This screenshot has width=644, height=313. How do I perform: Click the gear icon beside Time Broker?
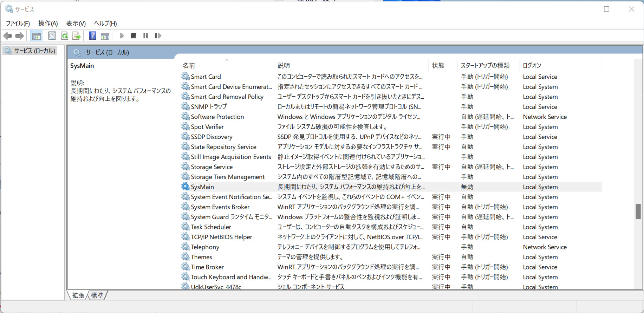click(x=186, y=267)
